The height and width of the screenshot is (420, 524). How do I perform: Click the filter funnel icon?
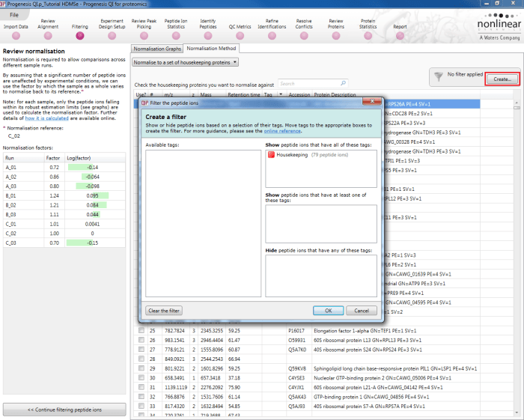pyautogui.click(x=439, y=77)
